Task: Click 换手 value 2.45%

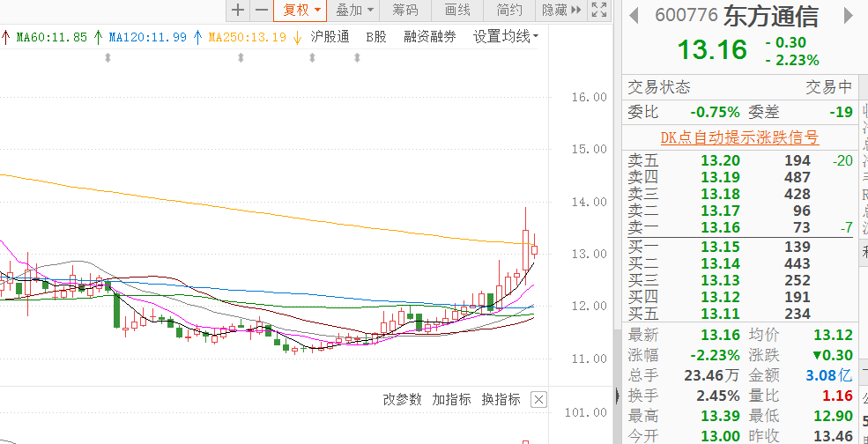Action: click(718, 396)
